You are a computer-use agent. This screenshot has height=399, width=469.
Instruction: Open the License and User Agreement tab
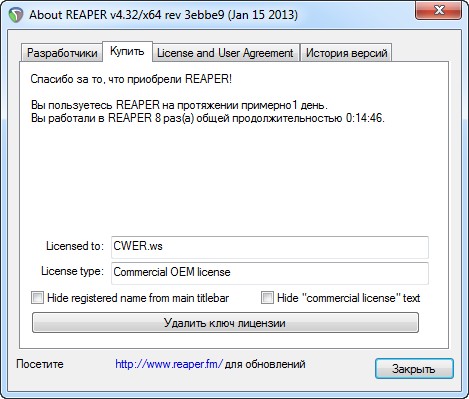[x=225, y=53]
